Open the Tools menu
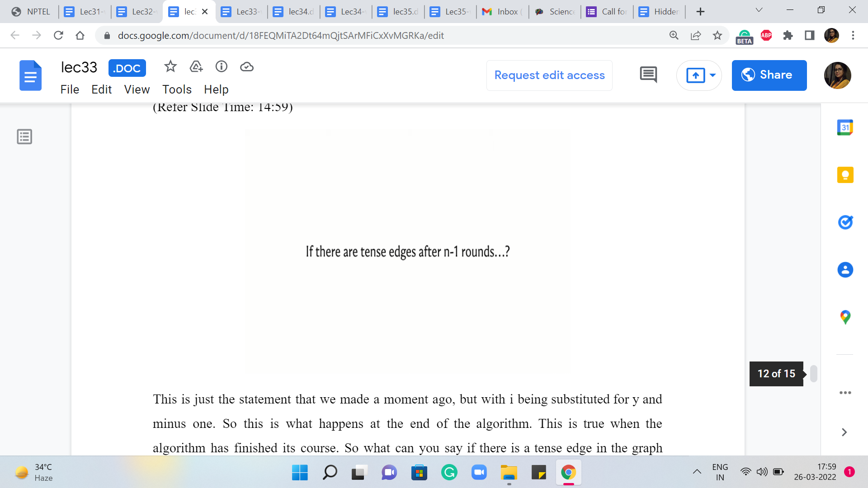This screenshot has height=488, width=868. point(177,89)
